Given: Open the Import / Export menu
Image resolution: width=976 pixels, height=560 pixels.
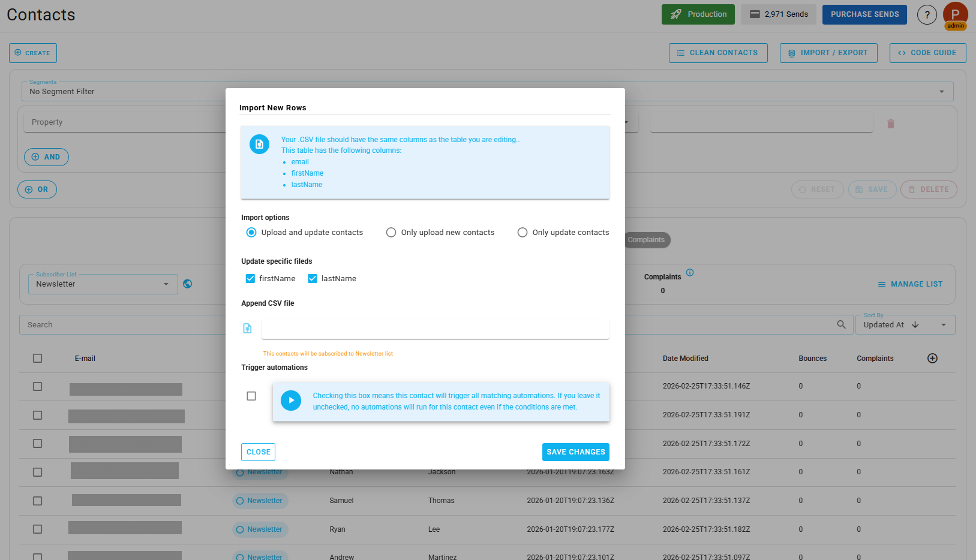Looking at the screenshot, I should (x=828, y=53).
